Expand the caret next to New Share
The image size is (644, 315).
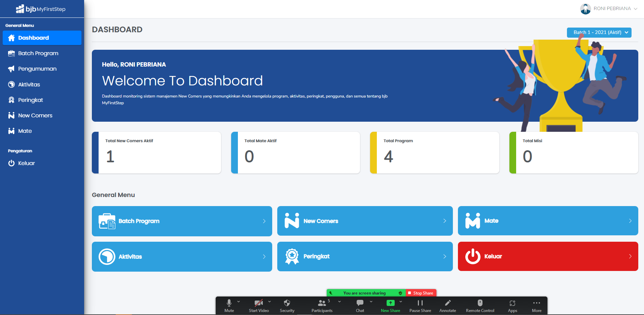[x=401, y=302]
